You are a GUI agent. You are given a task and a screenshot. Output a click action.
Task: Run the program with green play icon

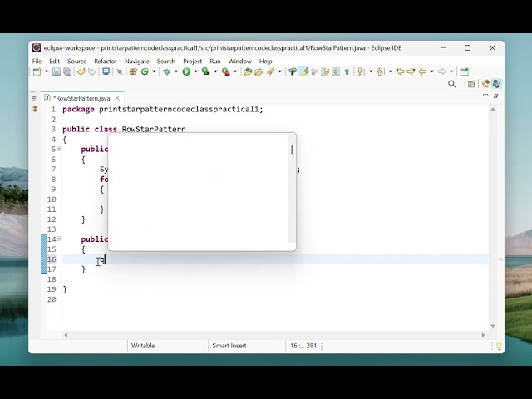click(186, 71)
